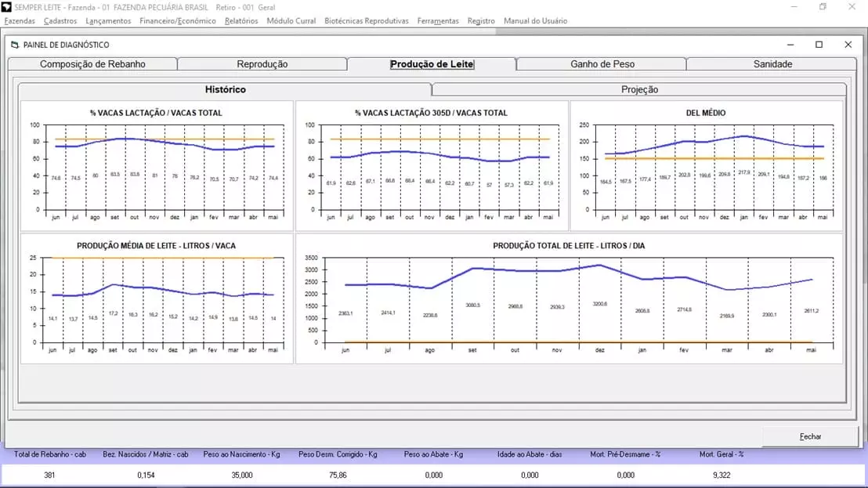Open the Fazendas menu
The image size is (868, 488).
pyautogui.click(x=20, y=21)
